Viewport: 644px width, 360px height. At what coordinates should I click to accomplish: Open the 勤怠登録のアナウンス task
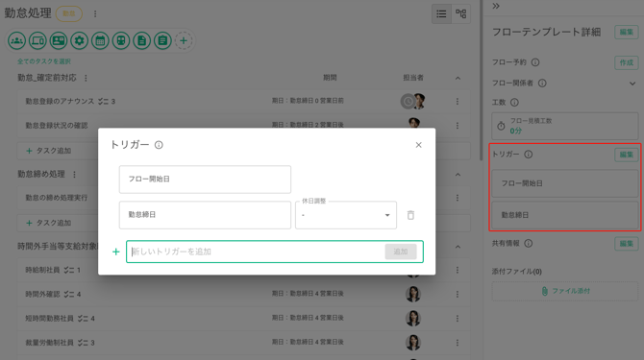tap(243, 101)
